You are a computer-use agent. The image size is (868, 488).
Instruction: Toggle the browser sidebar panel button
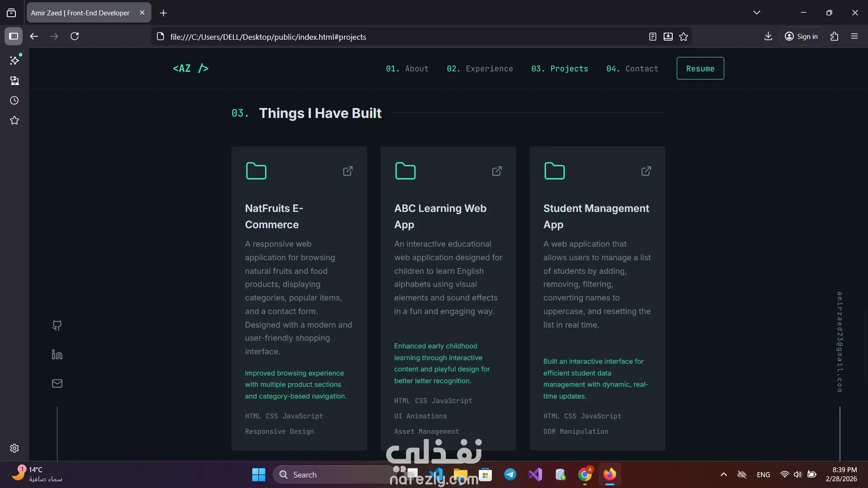[14, 36]
